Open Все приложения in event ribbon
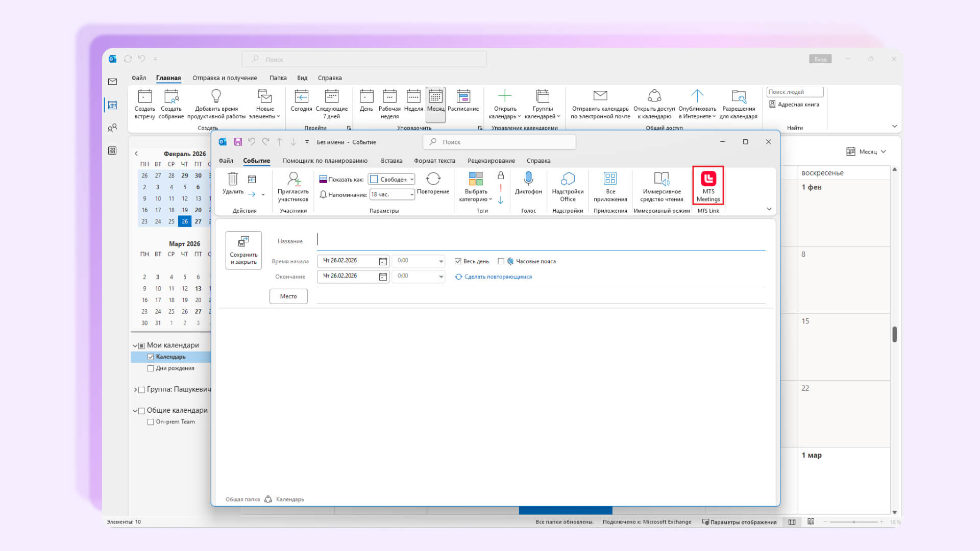 coord(610,187)
